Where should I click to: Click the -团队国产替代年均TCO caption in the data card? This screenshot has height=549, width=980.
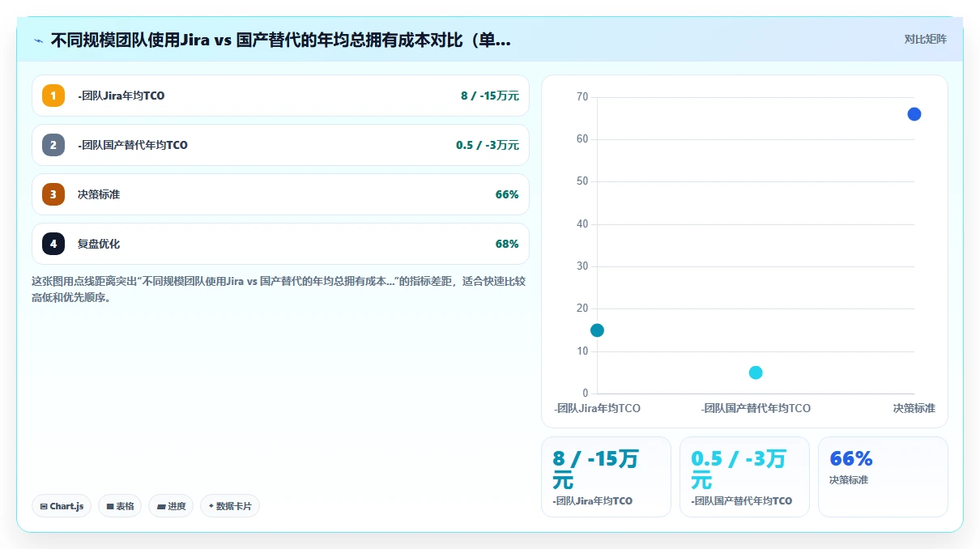(x=742, y=501)
